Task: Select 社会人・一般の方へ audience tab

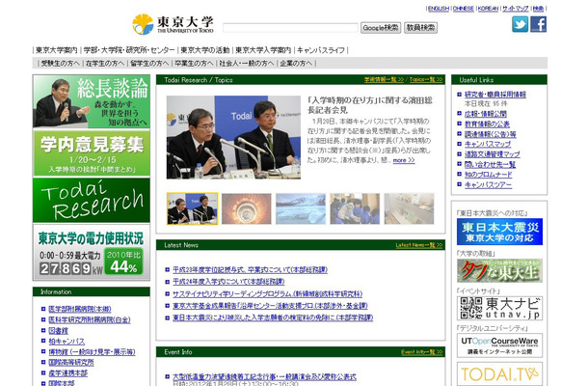Action: pos(247,64)
